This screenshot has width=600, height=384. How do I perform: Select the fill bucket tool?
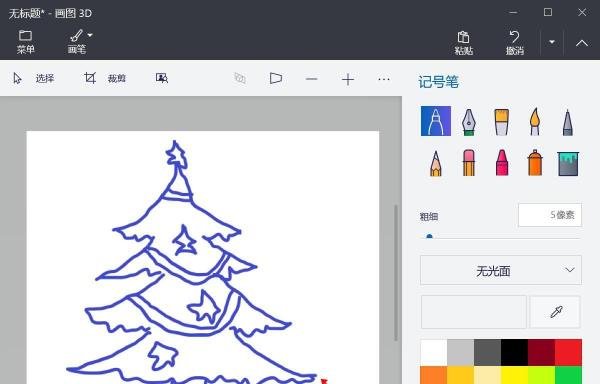(x=568, y=164)
